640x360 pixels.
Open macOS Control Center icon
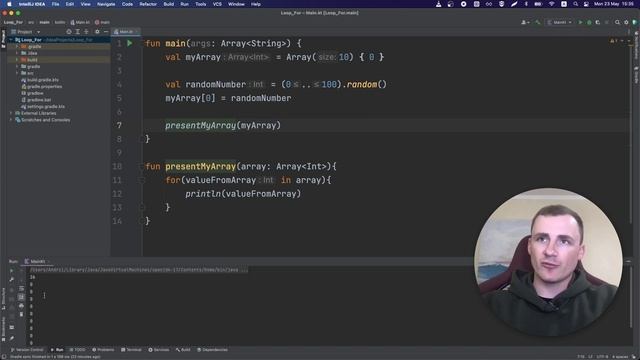pos(586,4)
